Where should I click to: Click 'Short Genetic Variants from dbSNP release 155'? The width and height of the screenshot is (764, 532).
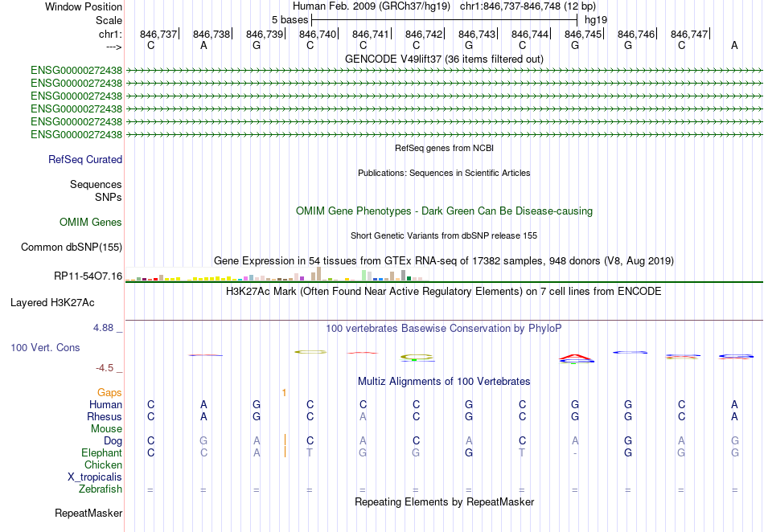point(444,235)
